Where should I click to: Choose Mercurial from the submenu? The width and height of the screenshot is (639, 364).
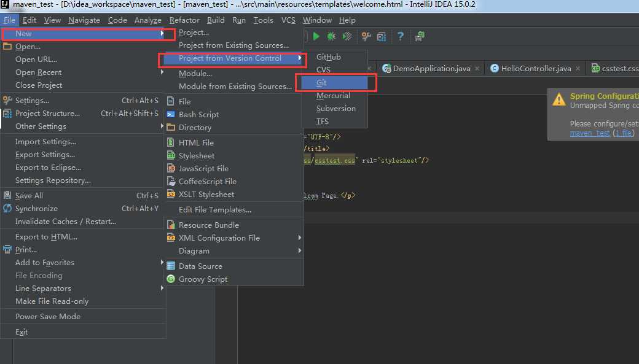coord(334,96)
